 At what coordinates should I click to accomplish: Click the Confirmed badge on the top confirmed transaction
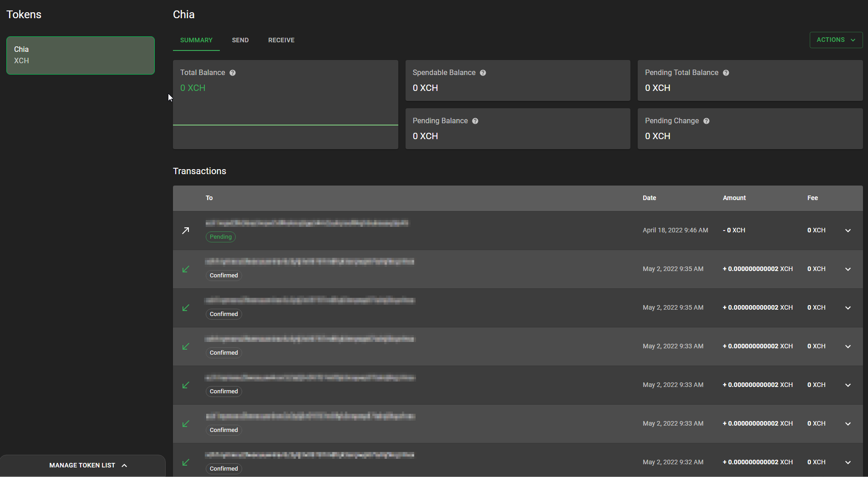tap(223, 275)
